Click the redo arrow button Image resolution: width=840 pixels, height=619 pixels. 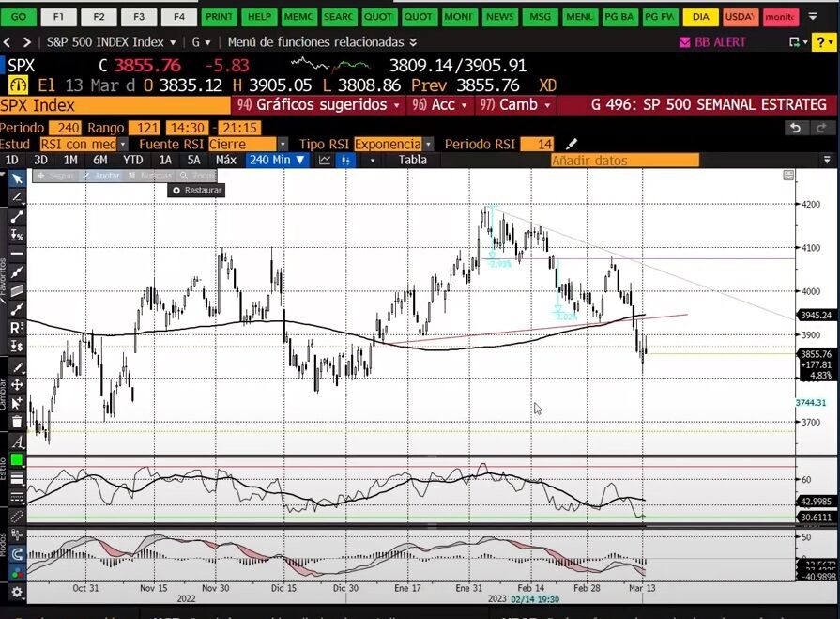coord(820,128)
